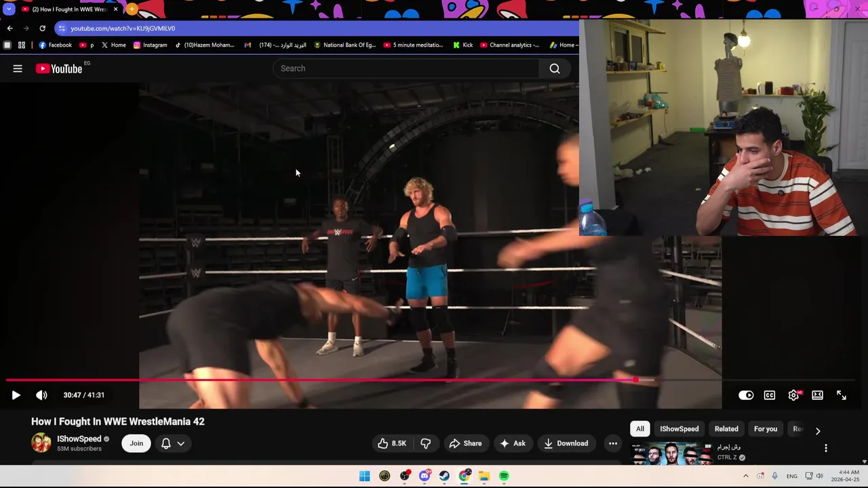Open the YouTube hamburger guide menu
The image size is (868, 488).
18,68
